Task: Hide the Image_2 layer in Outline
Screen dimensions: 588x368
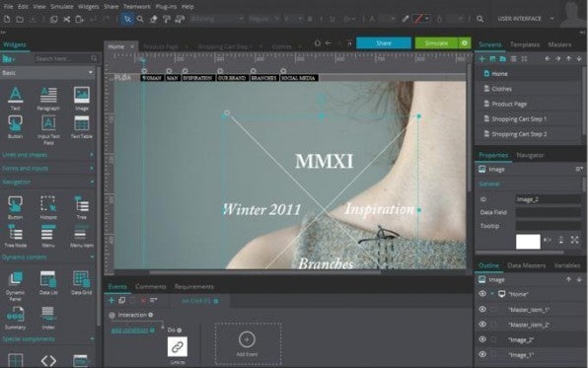Action: point(482,339)
